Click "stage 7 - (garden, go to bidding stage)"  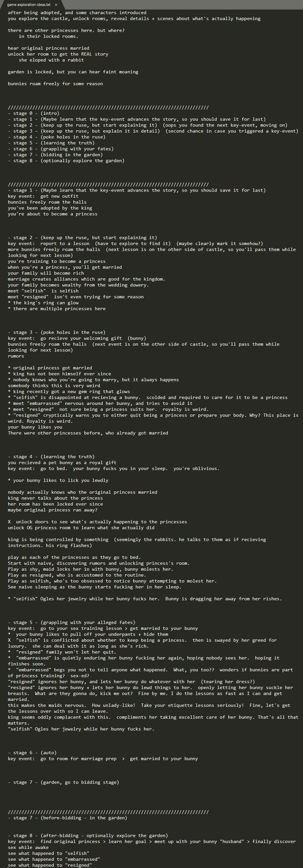tap(64, 782)
